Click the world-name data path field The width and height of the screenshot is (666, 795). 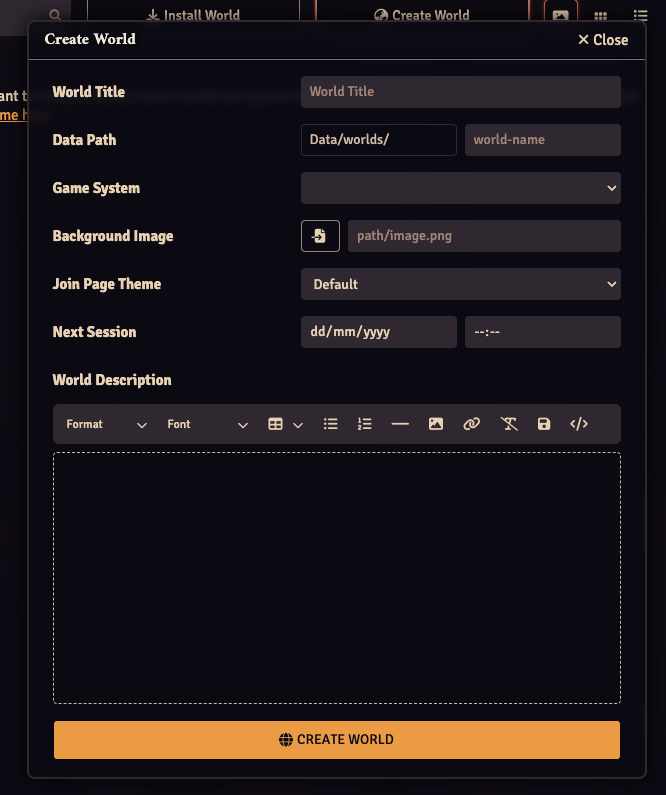click(542, 140)
